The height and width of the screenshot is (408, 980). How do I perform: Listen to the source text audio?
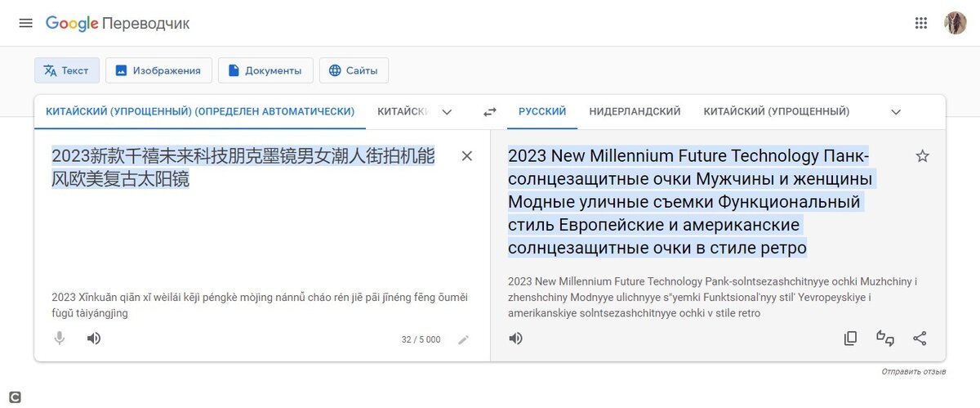94,338
